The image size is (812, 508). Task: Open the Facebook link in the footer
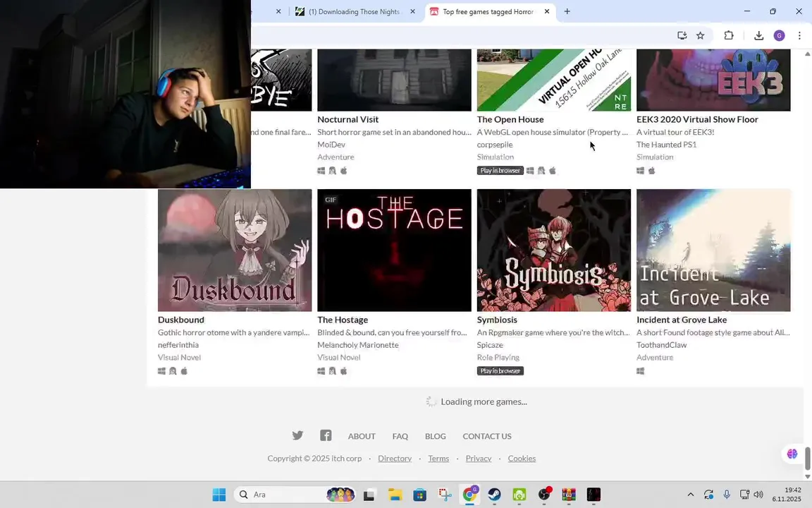click(326, 435)
